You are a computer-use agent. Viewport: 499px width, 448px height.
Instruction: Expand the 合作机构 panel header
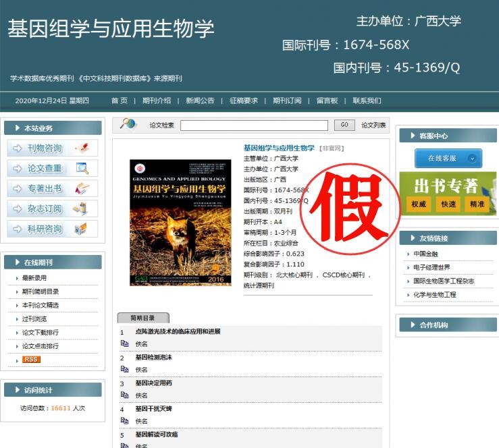pos(446,325)
